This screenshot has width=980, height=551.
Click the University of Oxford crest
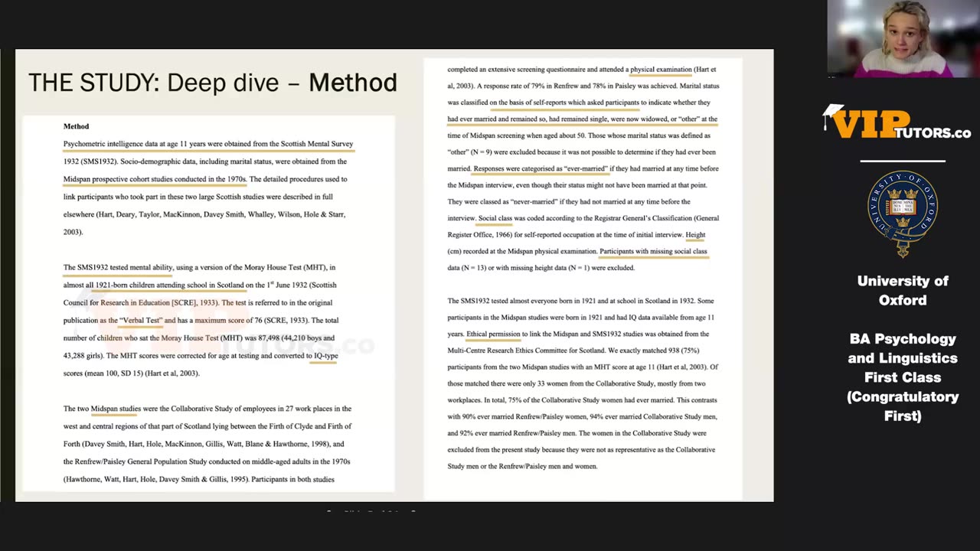903,213
